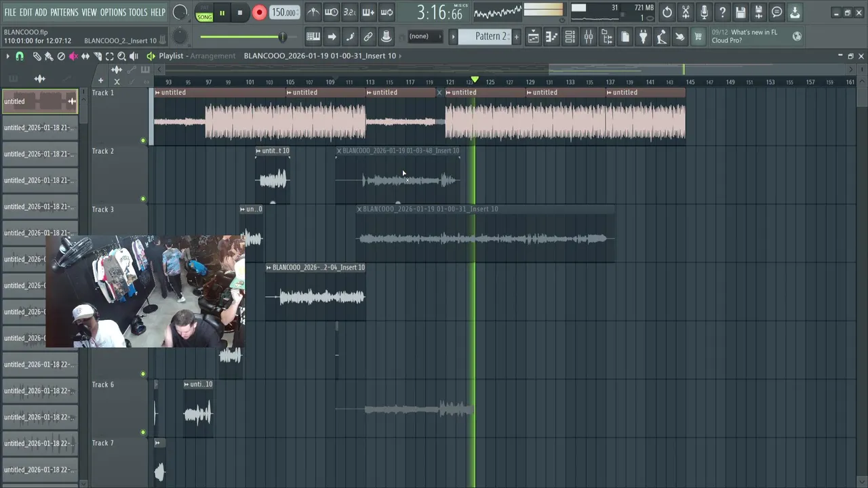Image resolution: width=868 pixels, height=488 pixels.
Task: Pause playback with the pause button
Action: 222,13
